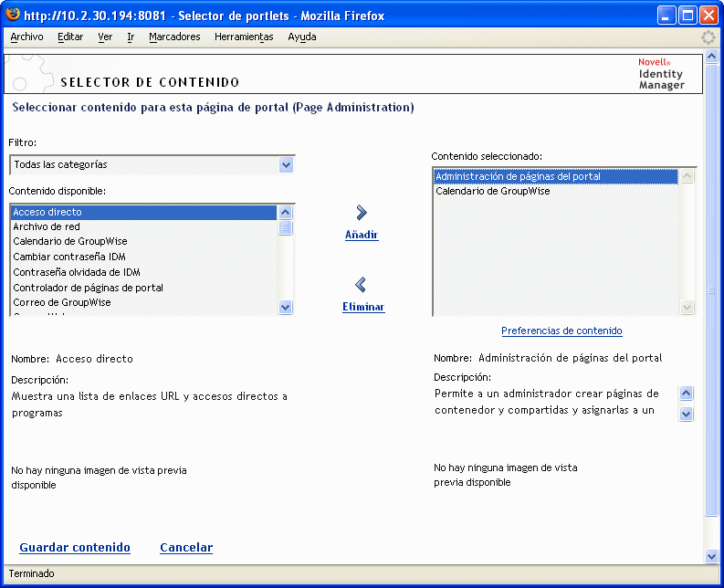Screen dimensions: 724x588
Task: Select Archivo de red in the available list
Action: pyautogui.click(x=143, y=226)
